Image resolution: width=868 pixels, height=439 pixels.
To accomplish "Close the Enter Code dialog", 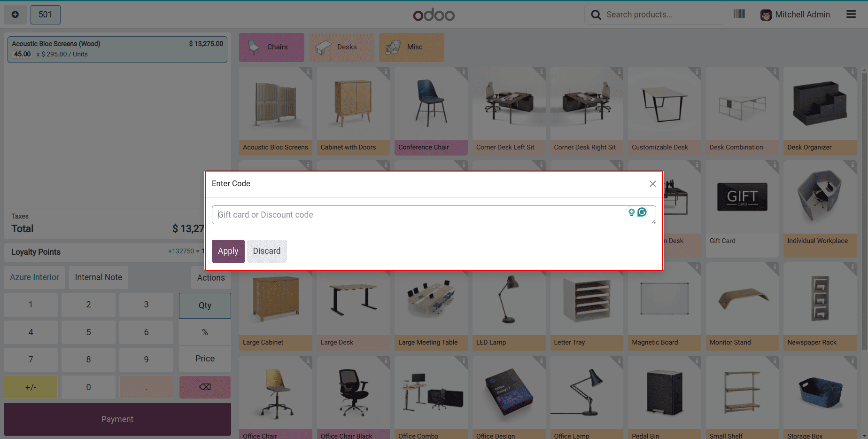I will pos(652,184).
